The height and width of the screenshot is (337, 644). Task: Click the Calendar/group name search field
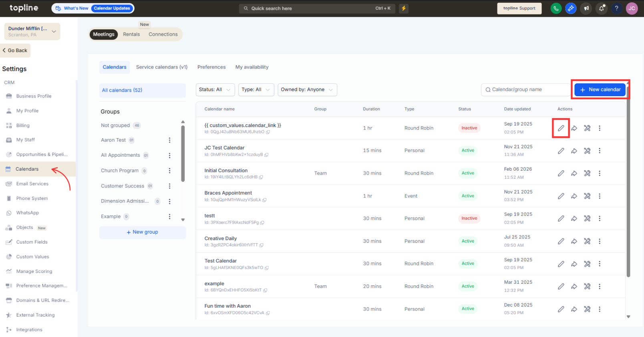(527, 90)
